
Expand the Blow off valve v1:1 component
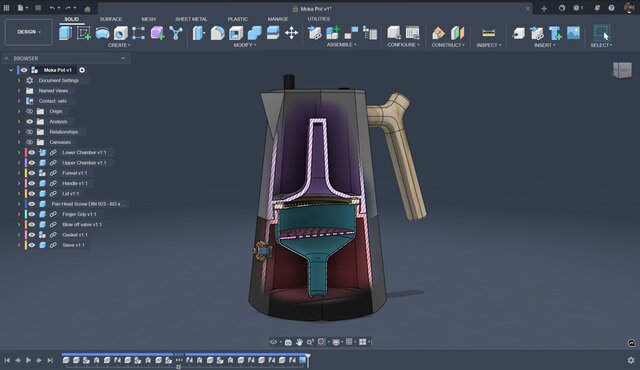pos(19,224)
